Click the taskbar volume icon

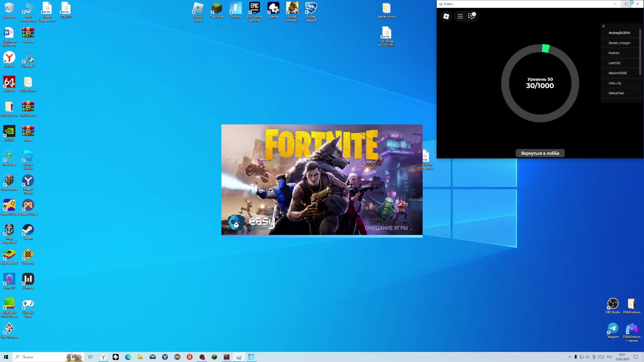click(x=588, y=357)
